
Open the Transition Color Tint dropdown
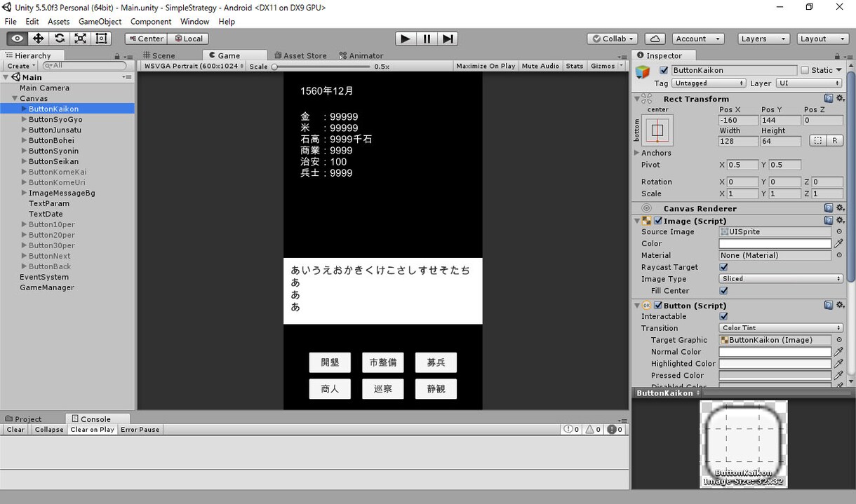[x=781, y=328]
